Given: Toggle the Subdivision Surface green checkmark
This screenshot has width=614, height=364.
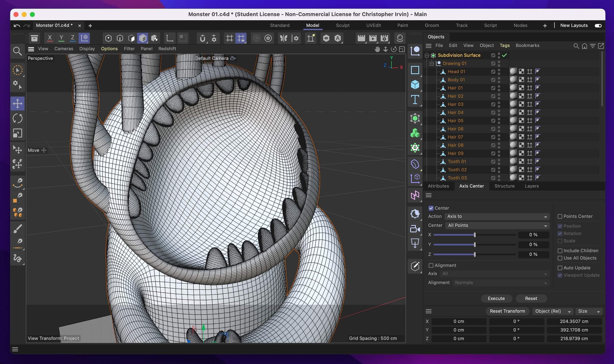Looking at the screenshot, I should pos(504,55).
